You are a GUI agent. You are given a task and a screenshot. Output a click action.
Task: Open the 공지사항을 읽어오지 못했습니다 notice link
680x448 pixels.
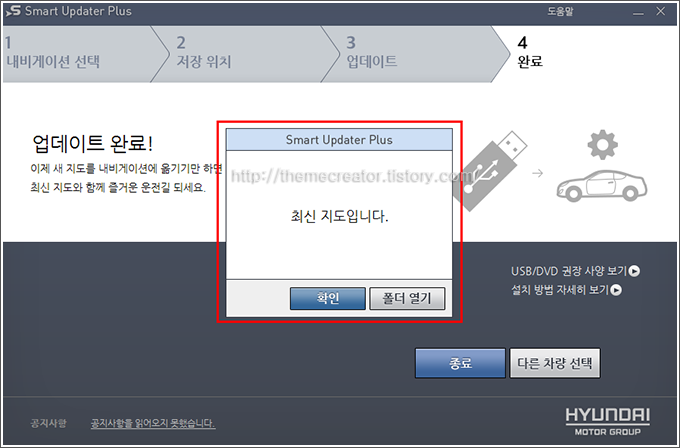153,423
